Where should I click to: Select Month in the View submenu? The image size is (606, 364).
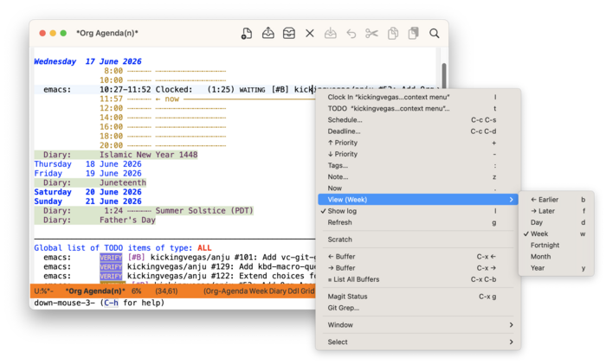tap(556, 257)
